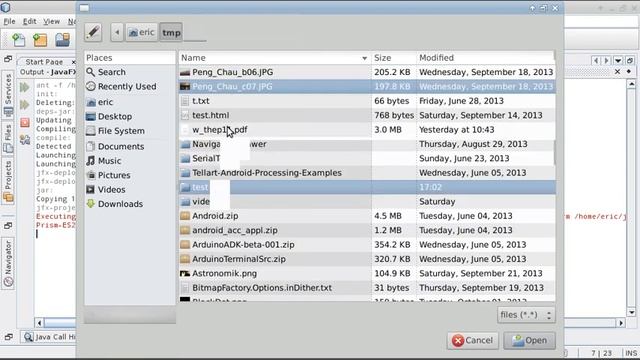
Task: Click the file list vertical scrollbar
Action: (554, 153)
